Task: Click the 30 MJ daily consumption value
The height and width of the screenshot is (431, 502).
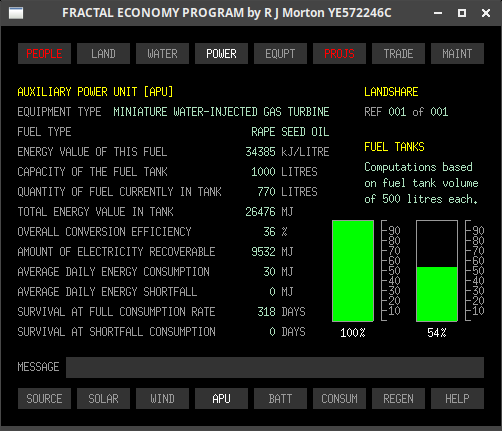Action: coord(278,272)
